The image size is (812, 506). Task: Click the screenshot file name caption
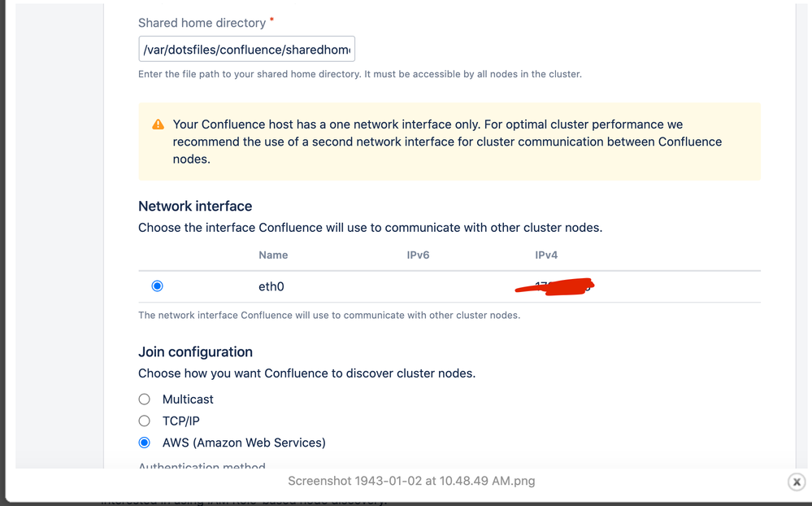(x=412, y=481)
